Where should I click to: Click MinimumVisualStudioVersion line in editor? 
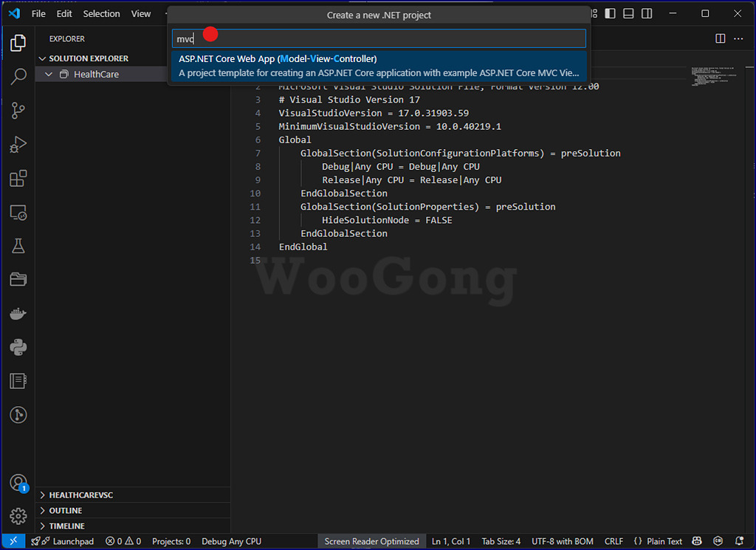coord(390,126)
